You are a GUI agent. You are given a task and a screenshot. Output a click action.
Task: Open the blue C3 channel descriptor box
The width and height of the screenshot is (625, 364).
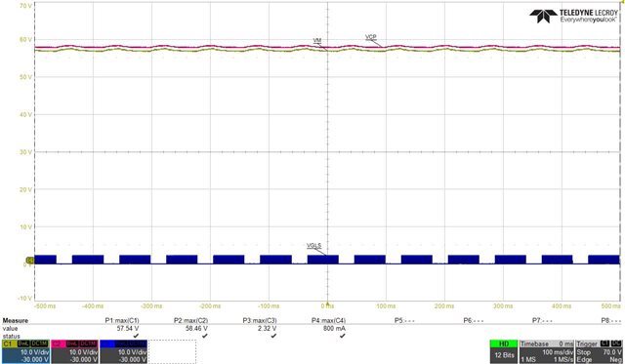(x=124, y=351)
